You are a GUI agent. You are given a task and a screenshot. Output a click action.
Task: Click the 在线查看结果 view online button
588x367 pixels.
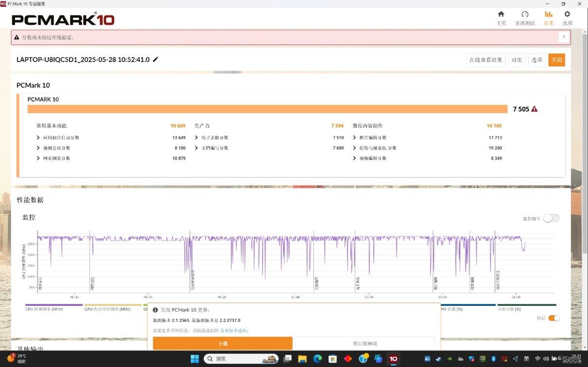(485, 60)
